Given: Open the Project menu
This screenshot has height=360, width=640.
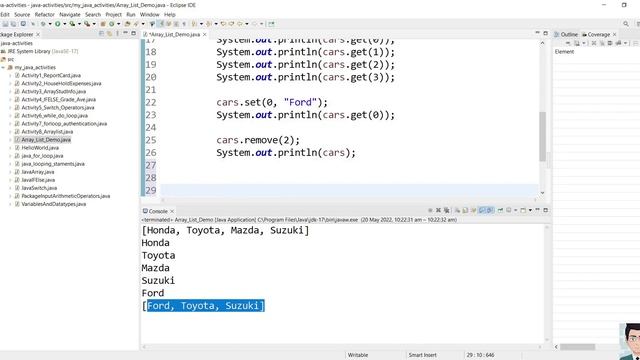Looking at the screenshot, I should click(113, 14).
